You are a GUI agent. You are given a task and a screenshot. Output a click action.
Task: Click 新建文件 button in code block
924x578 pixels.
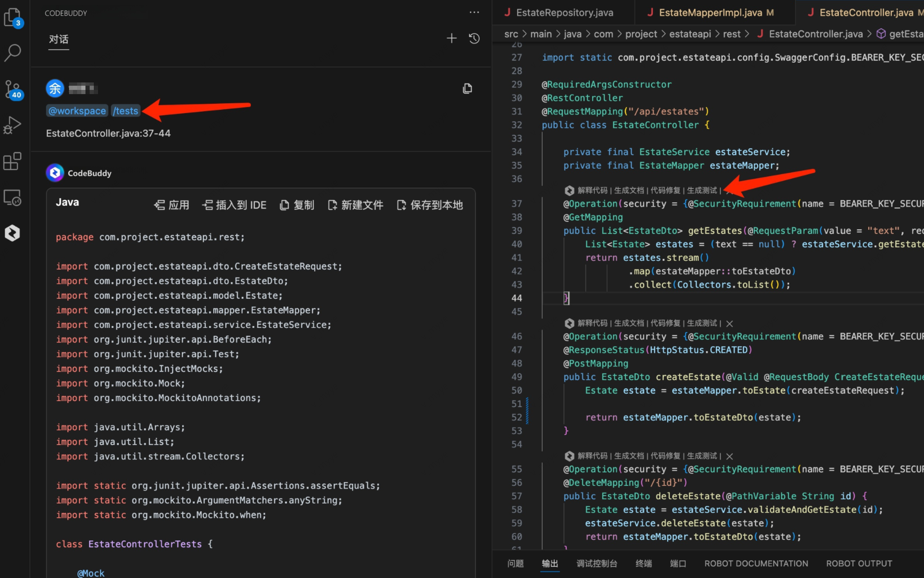tap(356, 205)
